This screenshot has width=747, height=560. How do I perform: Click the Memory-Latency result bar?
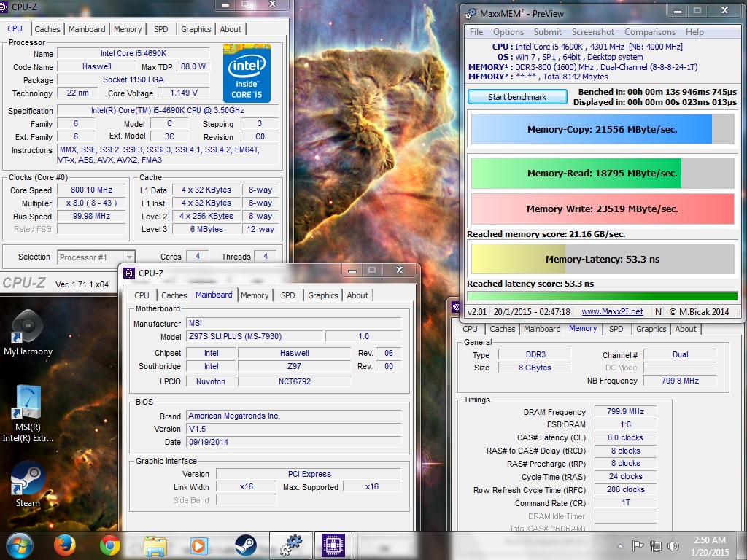[x=603, y=260]
